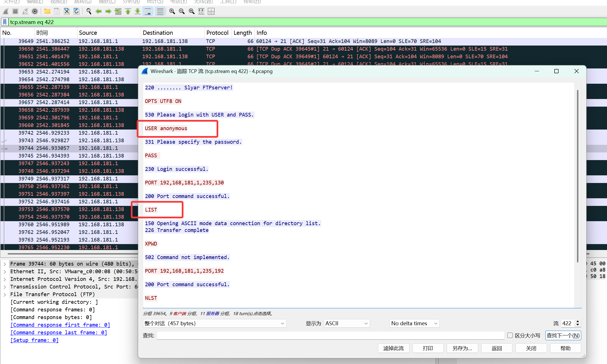607x364 pixels.
Task: Click the 滤掉此流 button
Action: (394, 348)
